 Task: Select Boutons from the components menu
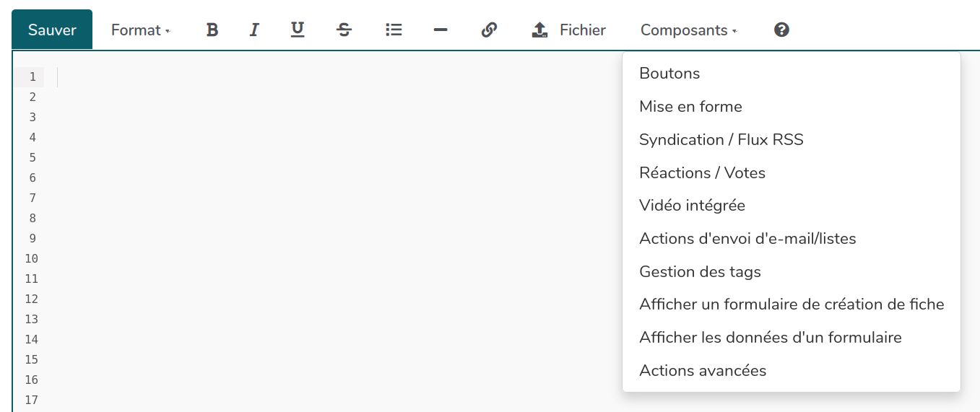click(x=669, y=73)
